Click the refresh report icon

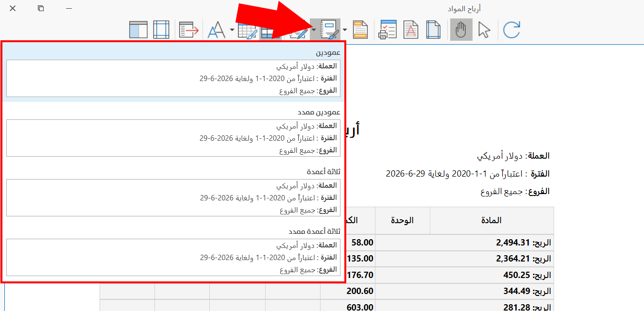click(511, 30)
